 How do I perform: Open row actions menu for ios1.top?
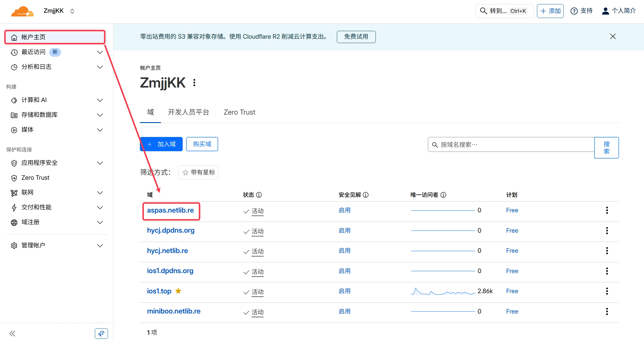[607, 291]
